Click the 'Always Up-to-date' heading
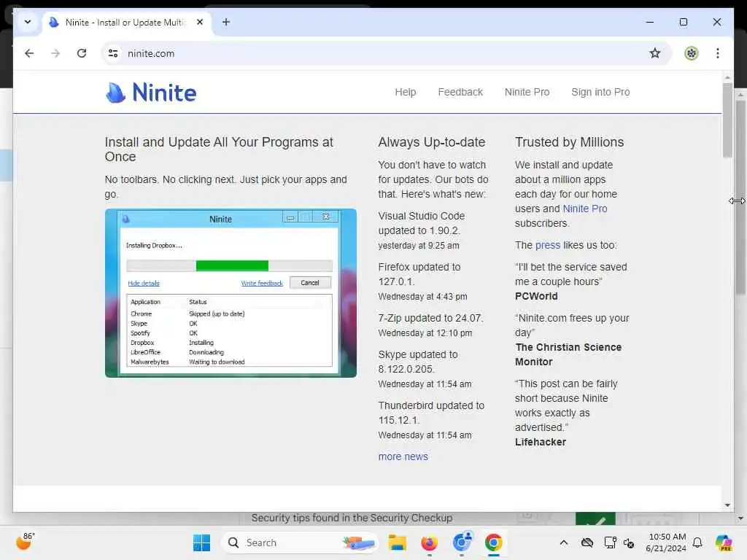The image size is (747, 560). point(432,142)
